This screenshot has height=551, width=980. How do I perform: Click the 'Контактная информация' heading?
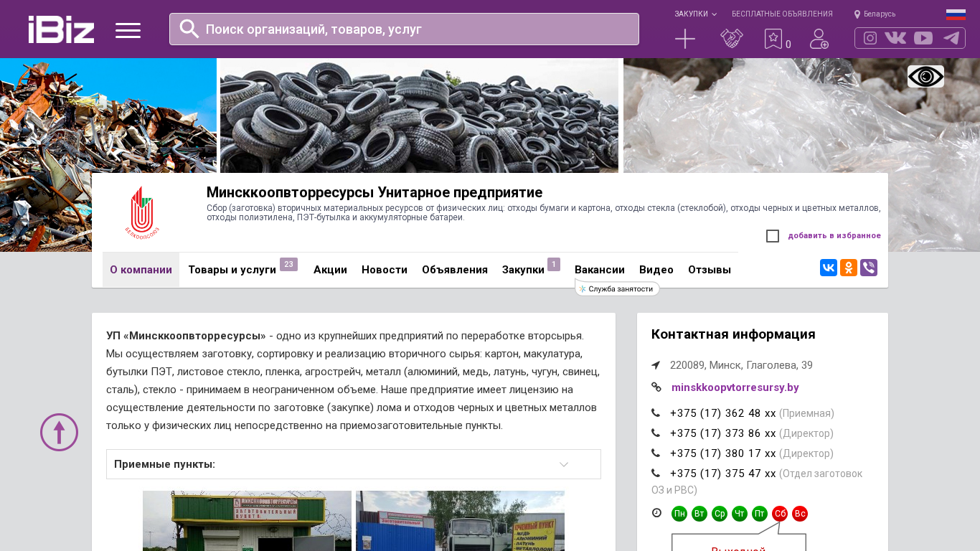click(733, 334)
